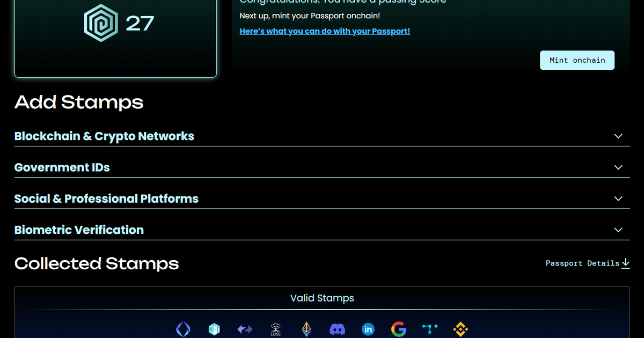Click the Passport score hexagon logo
The height and width of the screenshot is (338, 644).
point(101,24)
